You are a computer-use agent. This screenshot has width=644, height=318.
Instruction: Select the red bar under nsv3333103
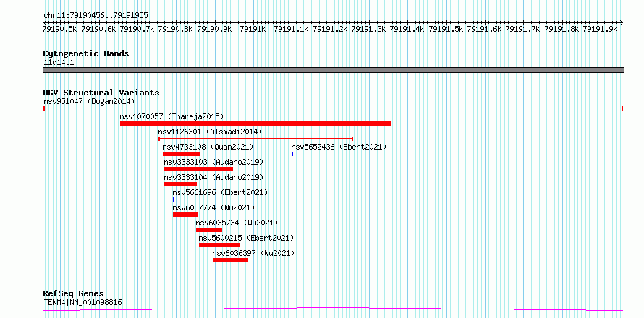(x=198, y=169)
